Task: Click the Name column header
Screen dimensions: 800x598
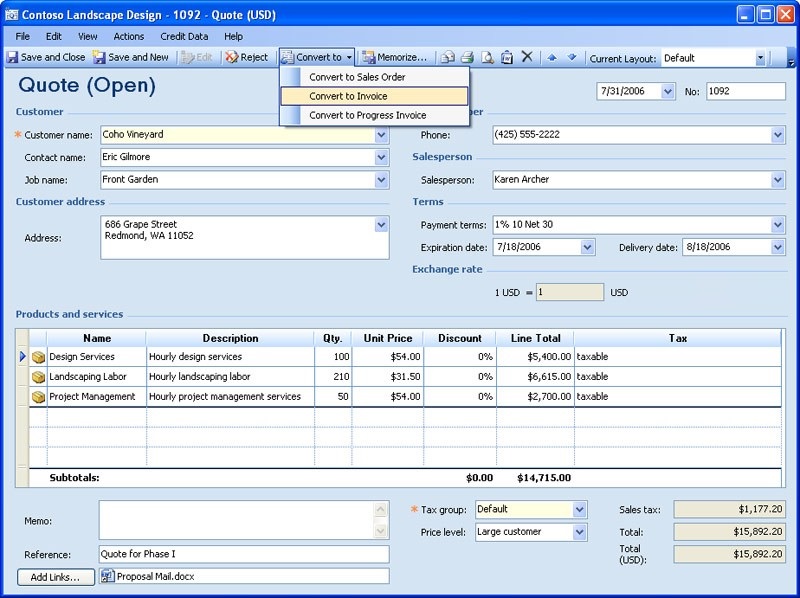Action: point(97,338)
